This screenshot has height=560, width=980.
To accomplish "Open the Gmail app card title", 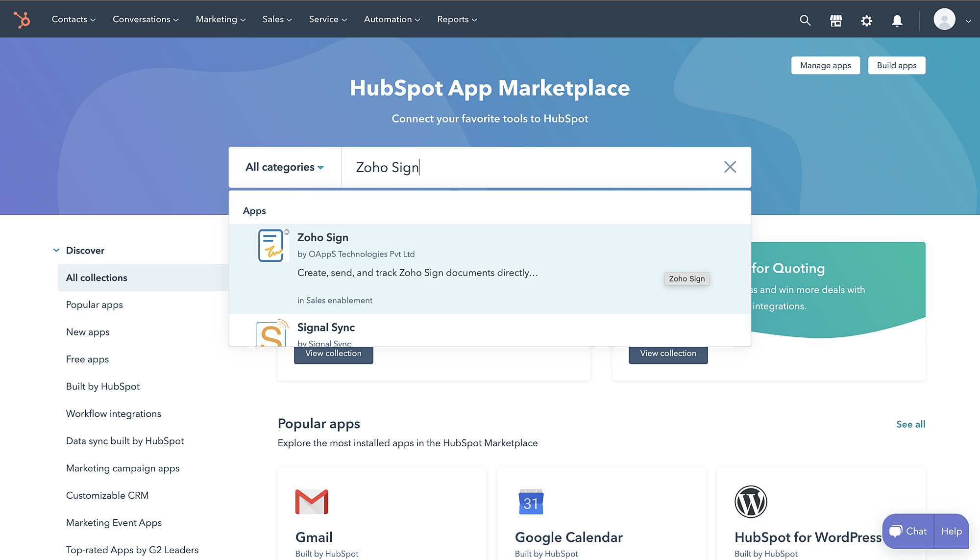I will coord(314,537).
